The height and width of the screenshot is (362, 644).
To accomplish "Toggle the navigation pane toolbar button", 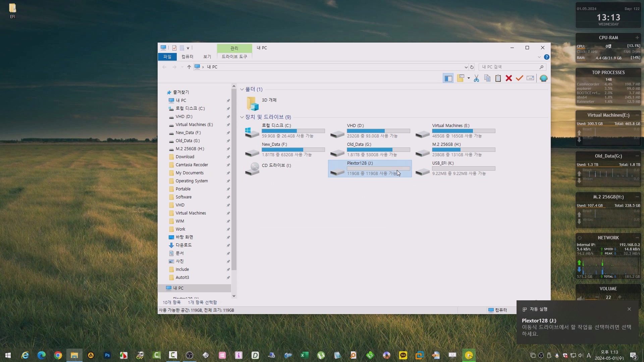I will pyautogui.click(x=448, y=78).
